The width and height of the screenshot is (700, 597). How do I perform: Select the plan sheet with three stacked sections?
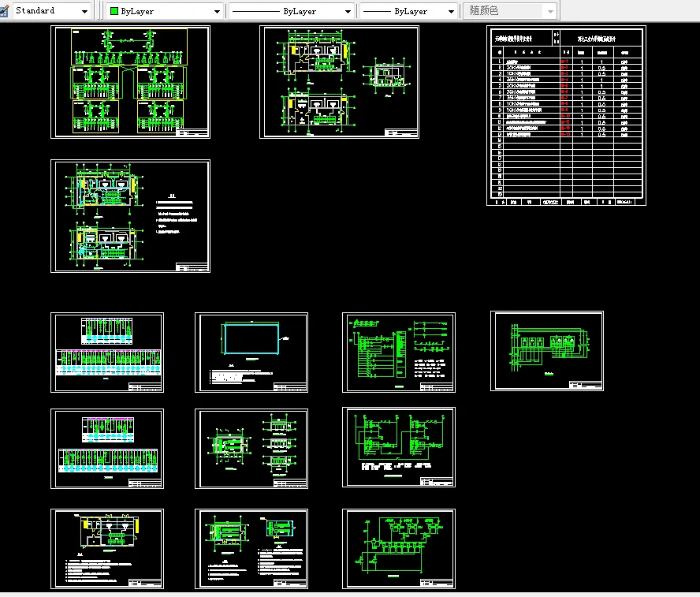(251, 448)
